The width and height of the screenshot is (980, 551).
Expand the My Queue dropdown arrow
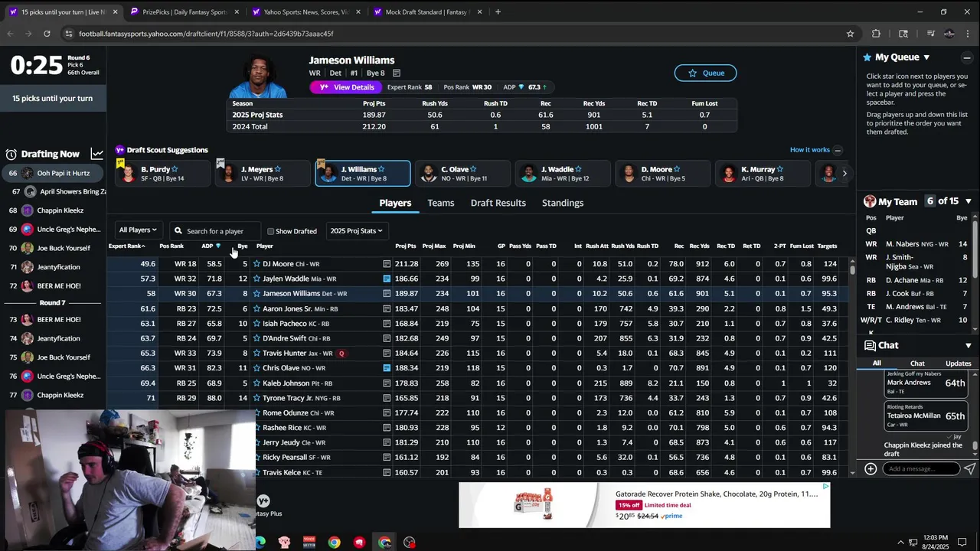click(926, 57)
